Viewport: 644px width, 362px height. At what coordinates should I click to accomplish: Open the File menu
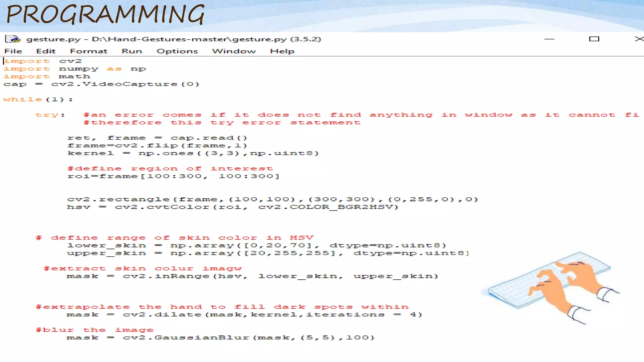(x=13, y=51)
